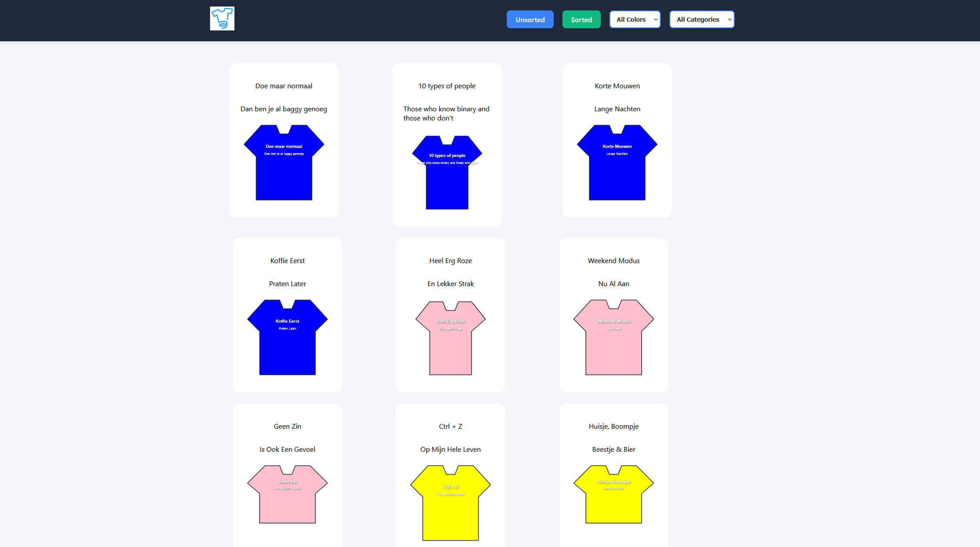Screen dimensions: 980x547
Task: Click the 'Korte Mouwen' card title
Action: click(x=617, y=86)
